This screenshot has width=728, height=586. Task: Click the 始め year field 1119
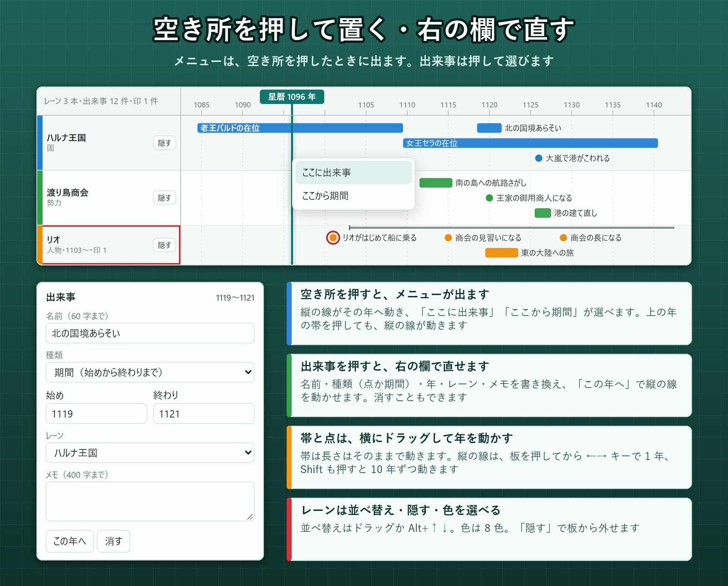pyautogui.click(x=96, y=413)
